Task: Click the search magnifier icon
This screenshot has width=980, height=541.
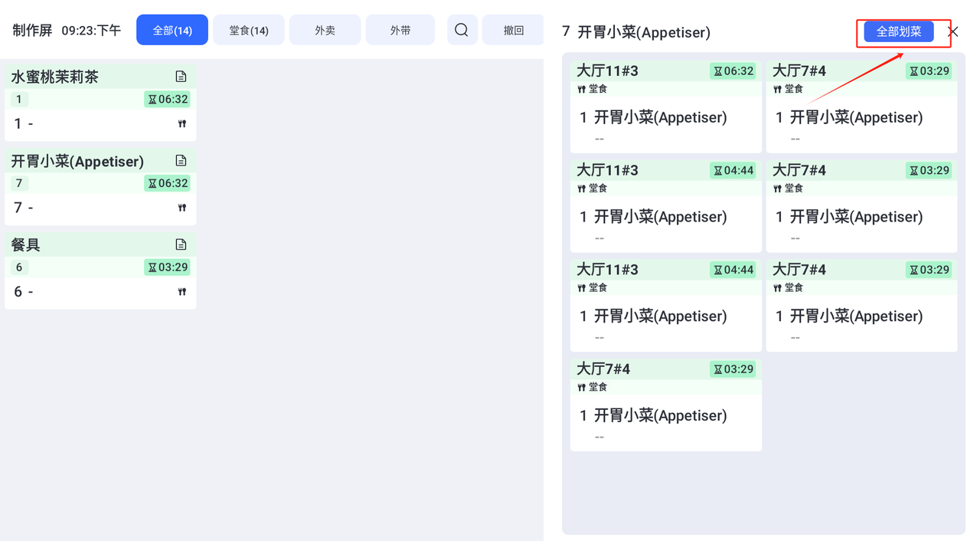Action: (x=462, y=30)
